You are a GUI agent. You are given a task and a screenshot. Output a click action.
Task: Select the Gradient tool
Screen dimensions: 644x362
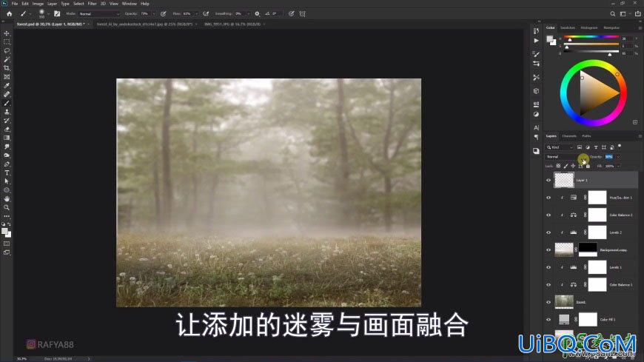click(7, 138)
